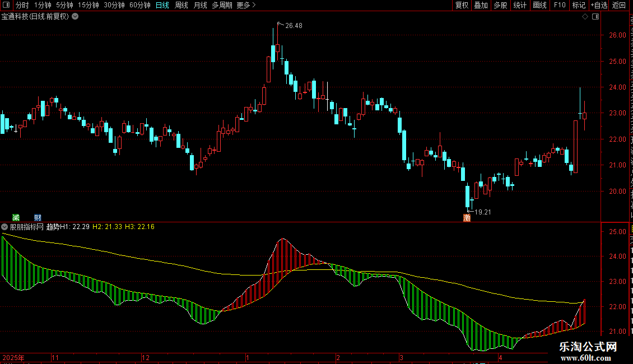Click the panel layout icon at top-left

tap(6, 5)
